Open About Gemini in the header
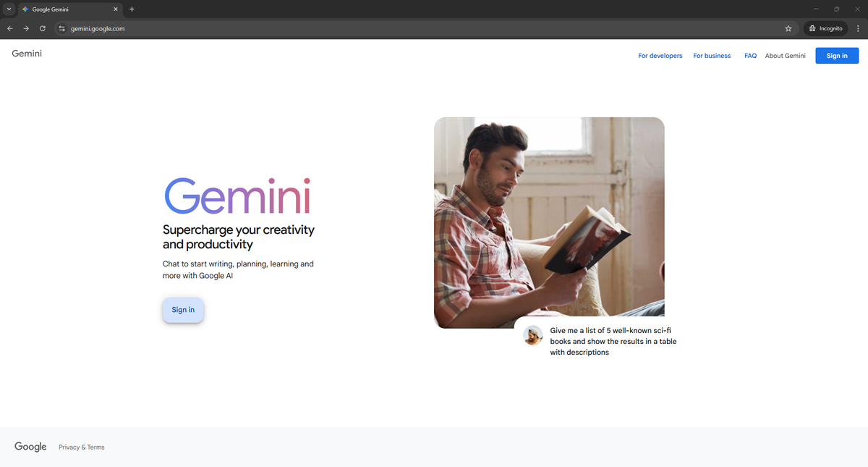 tap(785, 56)
